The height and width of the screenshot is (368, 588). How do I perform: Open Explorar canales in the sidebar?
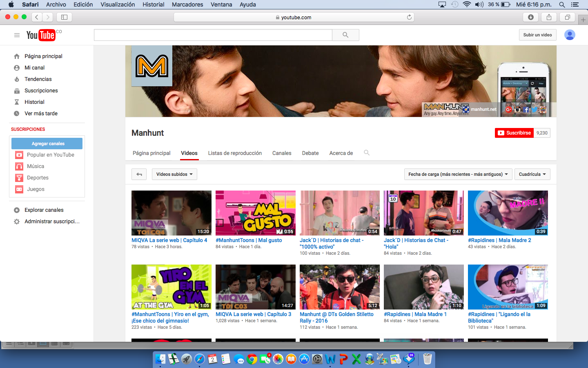44,210
